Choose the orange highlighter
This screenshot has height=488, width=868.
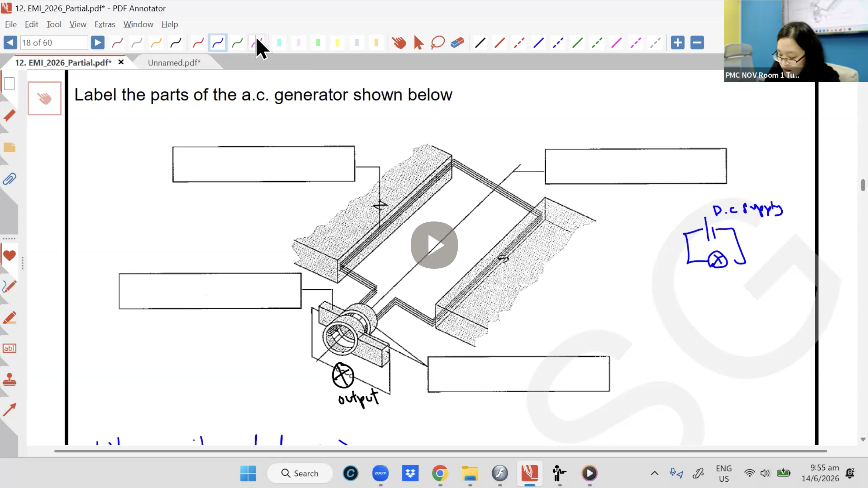(376, 43)
